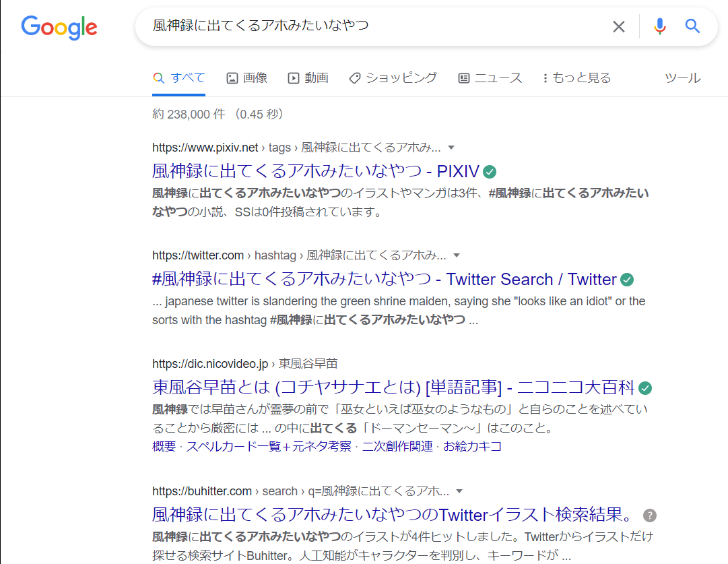
Task: Clear the search box with X icon
Action: 618,26
